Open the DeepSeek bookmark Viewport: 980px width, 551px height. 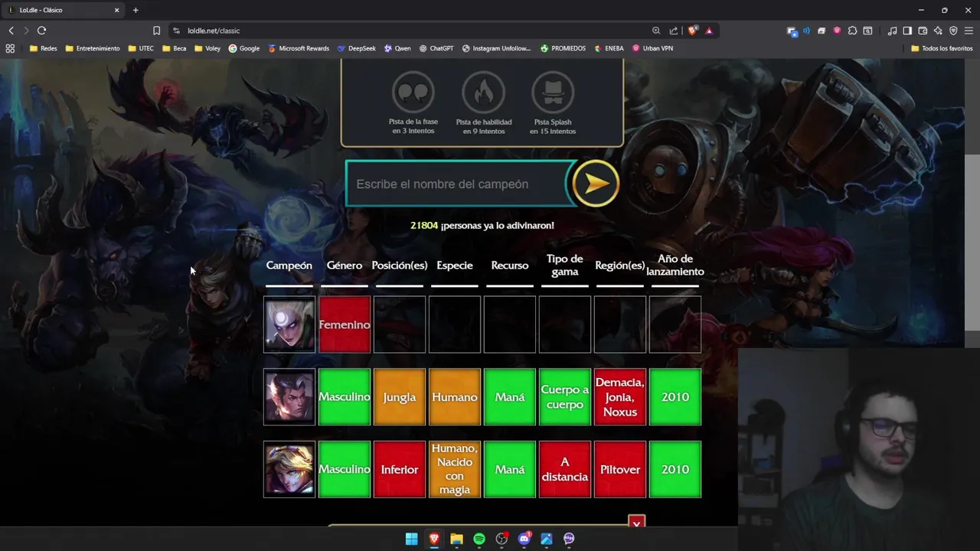click(x=356, y=48)
